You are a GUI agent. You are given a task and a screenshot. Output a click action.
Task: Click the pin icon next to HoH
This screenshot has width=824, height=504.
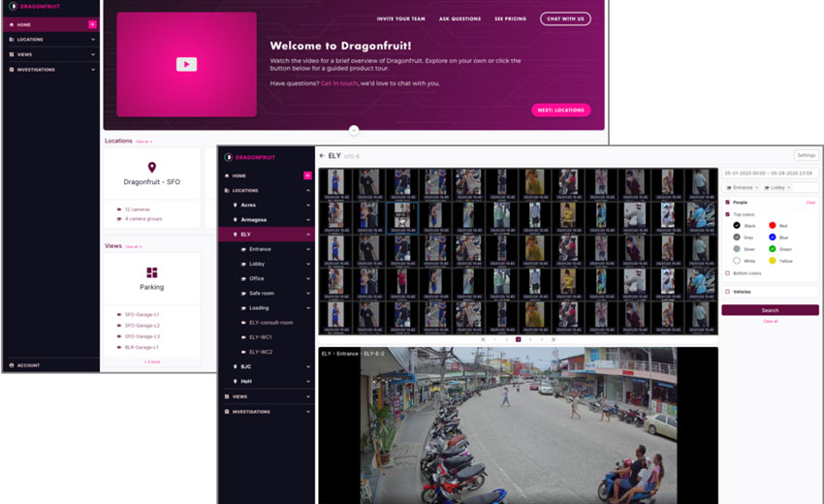pyautogui.click(x=235, y=381)
